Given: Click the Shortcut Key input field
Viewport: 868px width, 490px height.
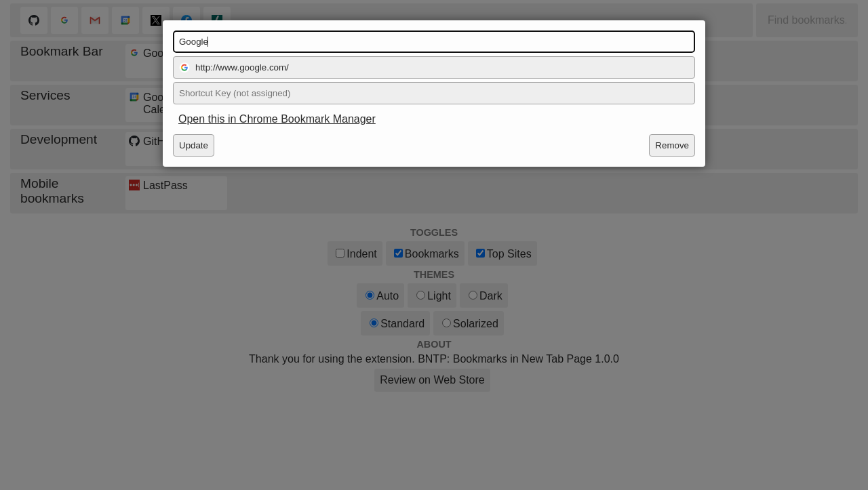Looking at the screenshot, I should [x=434, y=93].
